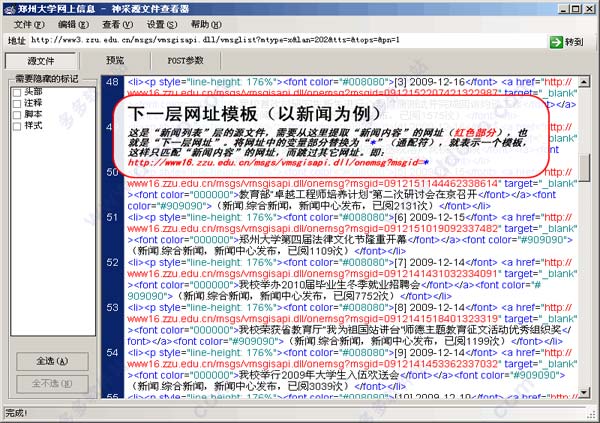The width and height of the screenshot is (600, 423).
Task: Click the green 转到 go arrow icon
Action: point(556,42)
